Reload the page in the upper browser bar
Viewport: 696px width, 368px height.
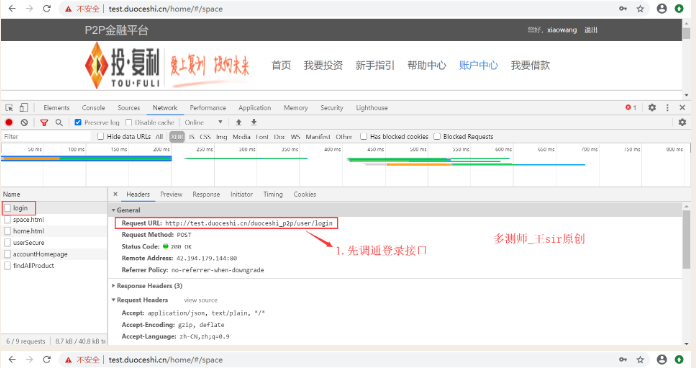[x=47, y=8]
